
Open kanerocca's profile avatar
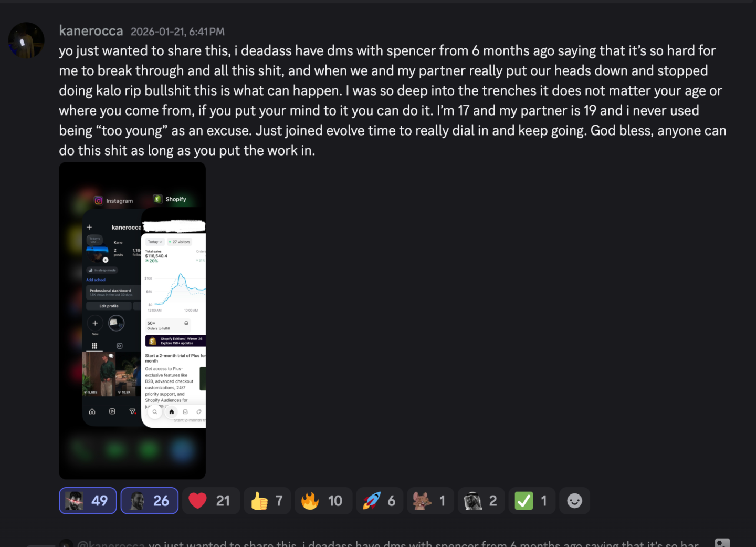(x=26, y=40)
